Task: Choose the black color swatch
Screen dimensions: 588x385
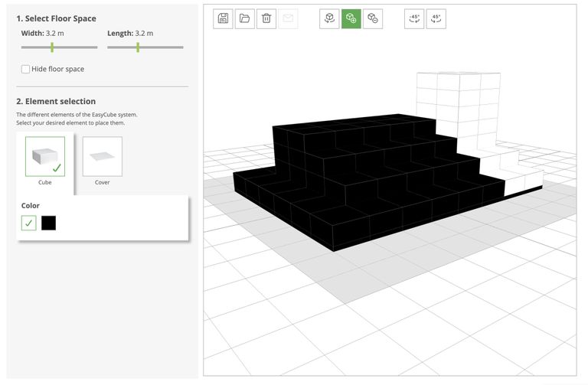Action: click(x=49, y=223)
